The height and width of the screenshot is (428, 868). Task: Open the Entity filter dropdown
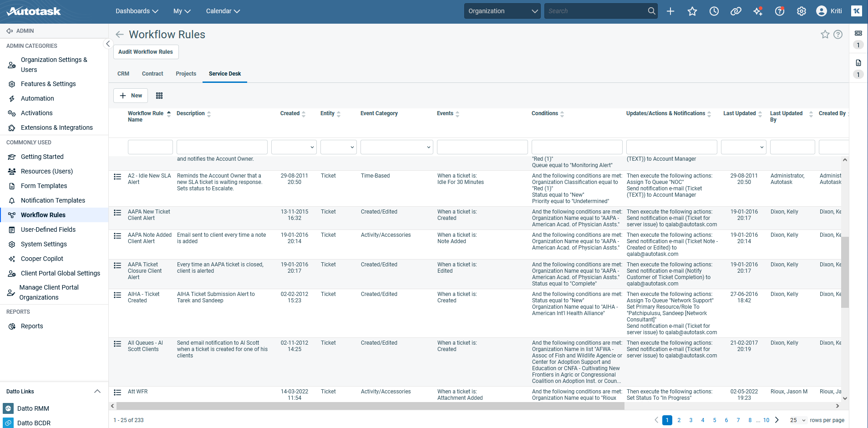[338, 147]
